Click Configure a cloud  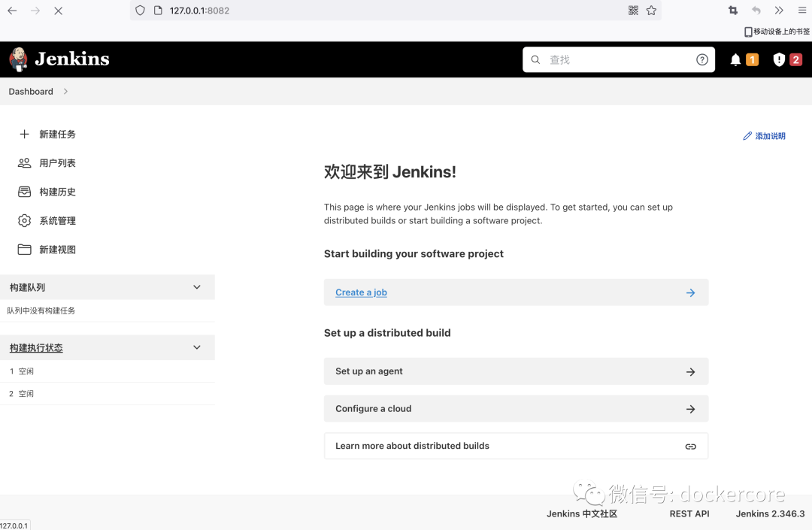click(516, 408)
